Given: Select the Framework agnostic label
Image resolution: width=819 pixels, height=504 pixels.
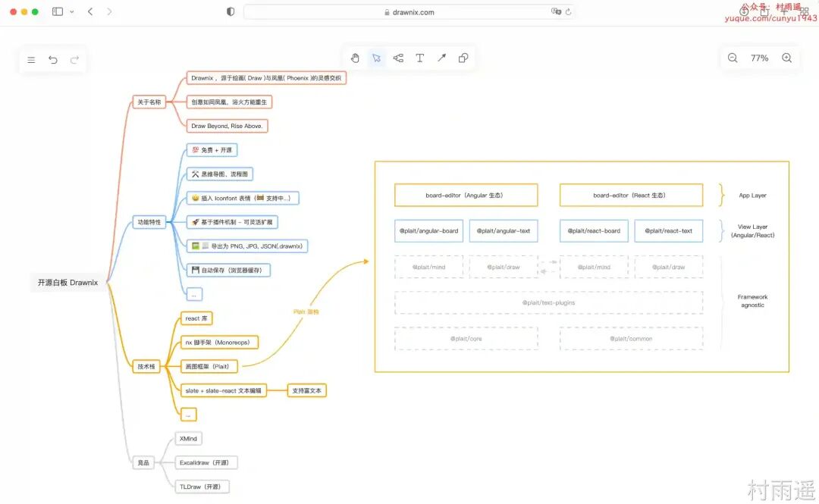Looking at the screenshot, I should (x=753, y=301).
